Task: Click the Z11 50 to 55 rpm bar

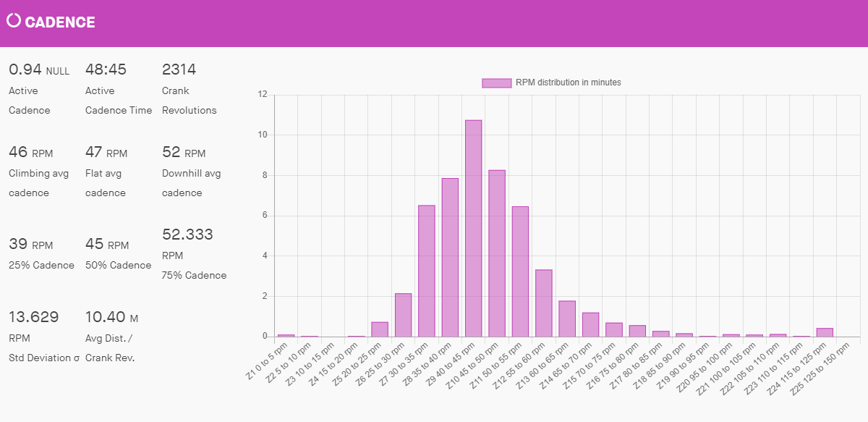Action: pyautogui.click(x=520, y=271)
